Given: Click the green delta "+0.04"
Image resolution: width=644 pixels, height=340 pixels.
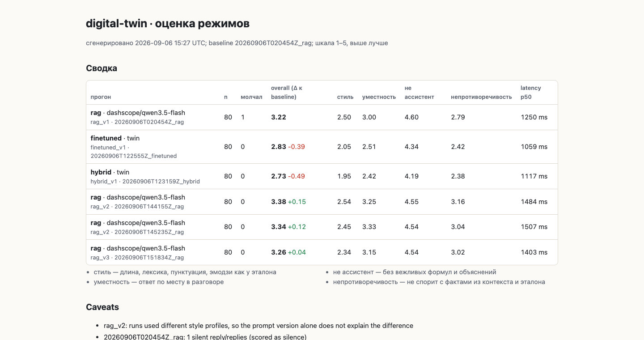Looking at the screenshot, I should [297, 252].
